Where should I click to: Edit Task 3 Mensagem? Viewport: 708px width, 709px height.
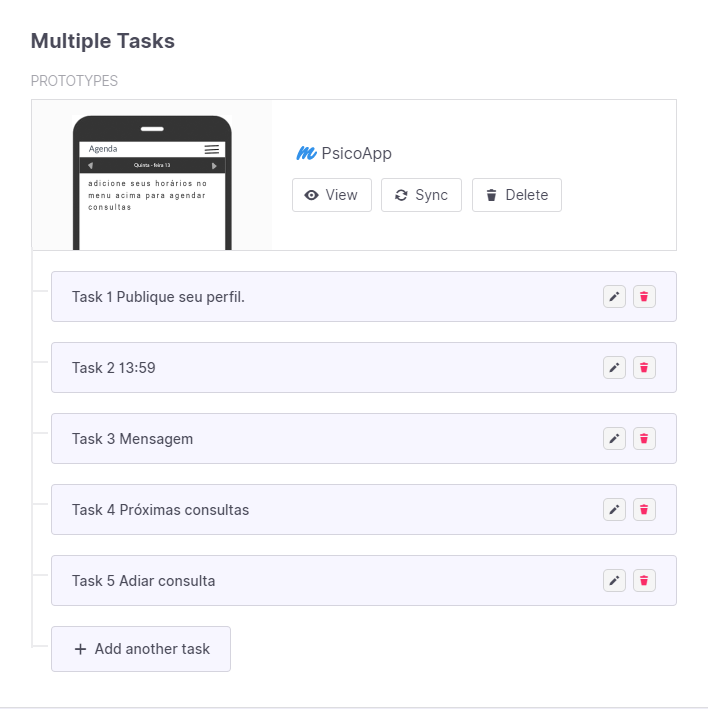click(x=614, y=438)
